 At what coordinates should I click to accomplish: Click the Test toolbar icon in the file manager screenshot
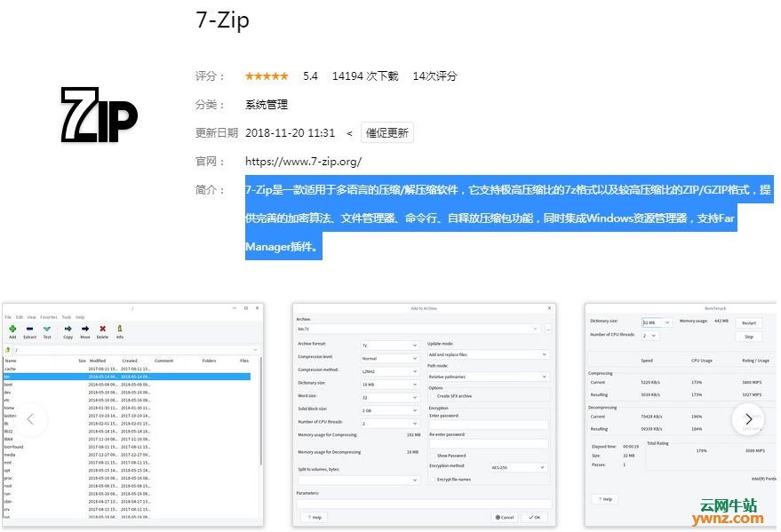pos(47,329)
